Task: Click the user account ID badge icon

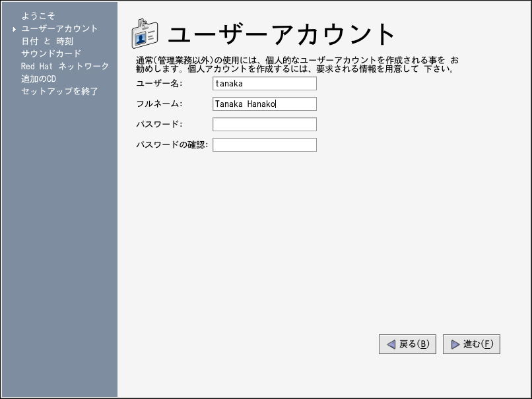Action: pos(145,34)
